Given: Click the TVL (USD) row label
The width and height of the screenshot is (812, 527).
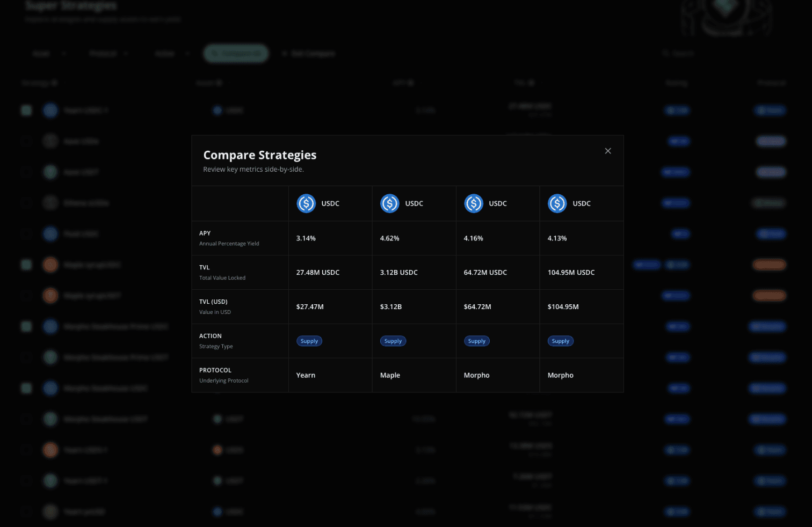Looking at the screenshot, I should click(x=213, y=302).
